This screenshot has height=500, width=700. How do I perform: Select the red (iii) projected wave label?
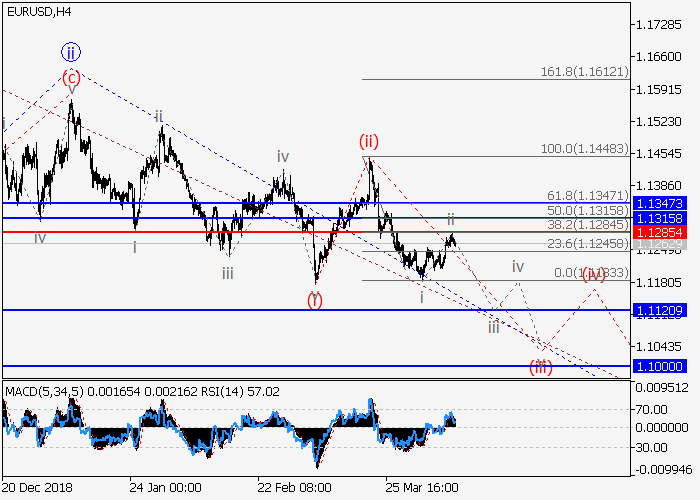[541, 367]
